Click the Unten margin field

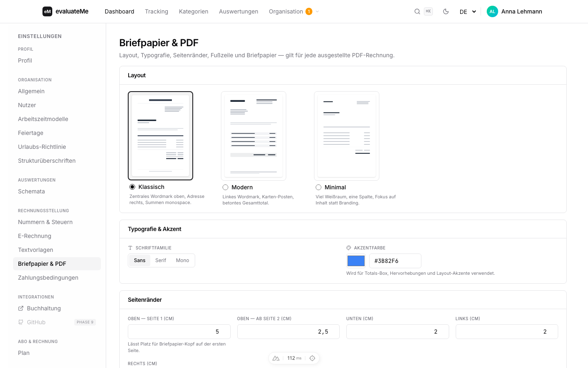pos(398,332)
